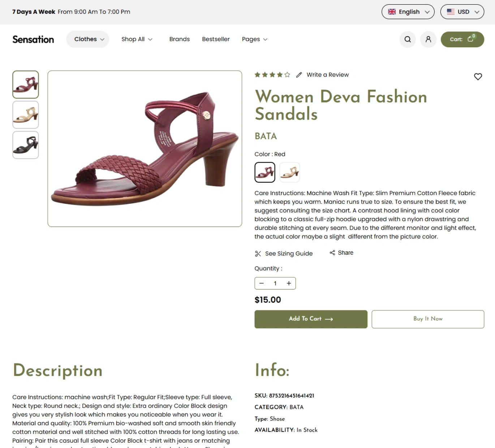Rate the product with the fifth star
This screenshot has width=495, height=448.
(x=287, y=75)
